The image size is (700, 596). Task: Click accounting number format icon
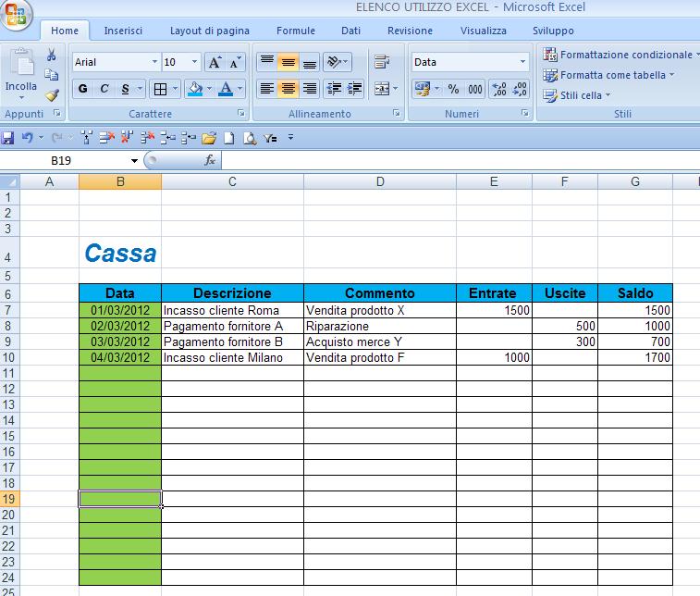coord(423,89)
